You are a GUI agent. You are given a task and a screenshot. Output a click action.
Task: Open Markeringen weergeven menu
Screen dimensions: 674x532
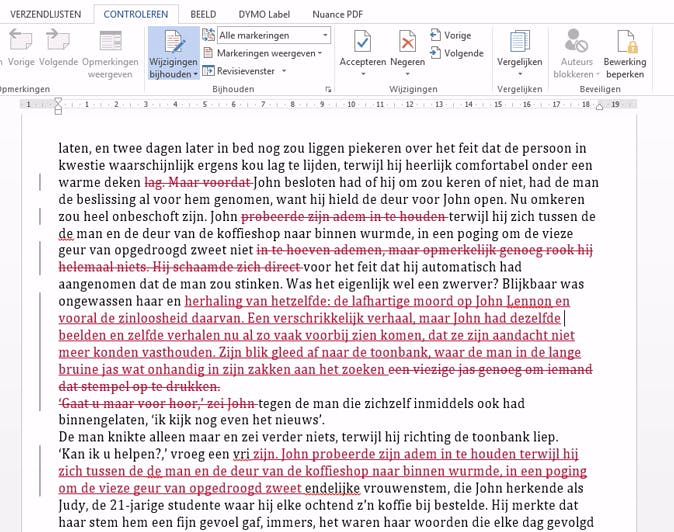[x=269, y=53]
